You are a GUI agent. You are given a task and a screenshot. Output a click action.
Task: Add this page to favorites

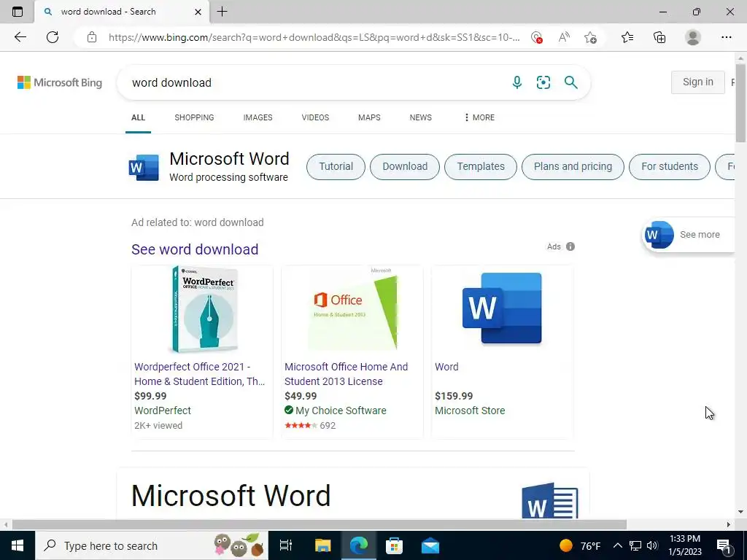pos(590,37)
